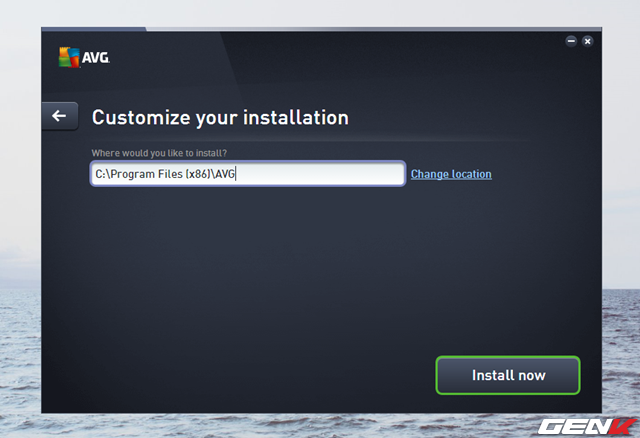
Task: Open the Change location link
Action: pos(451,174)
